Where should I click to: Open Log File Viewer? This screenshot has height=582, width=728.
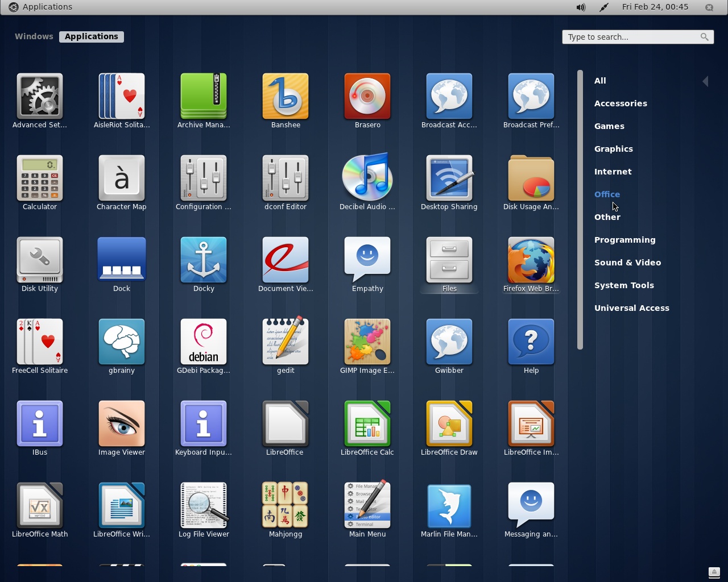click(x=204, y=510)
